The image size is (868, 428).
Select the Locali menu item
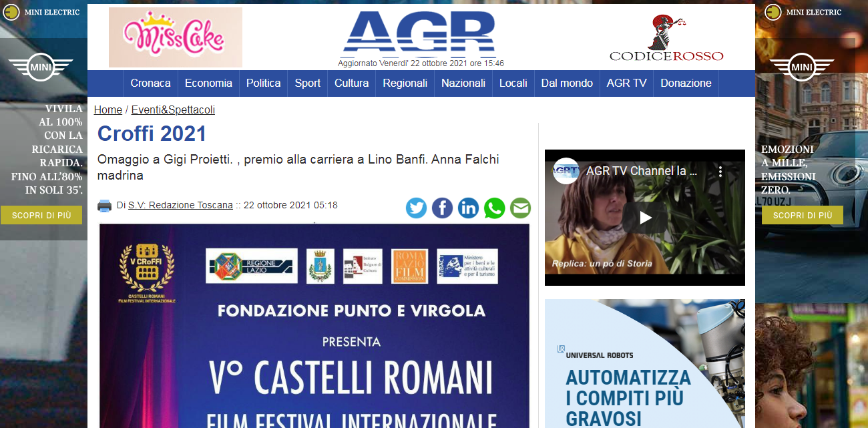click(513, 83)
